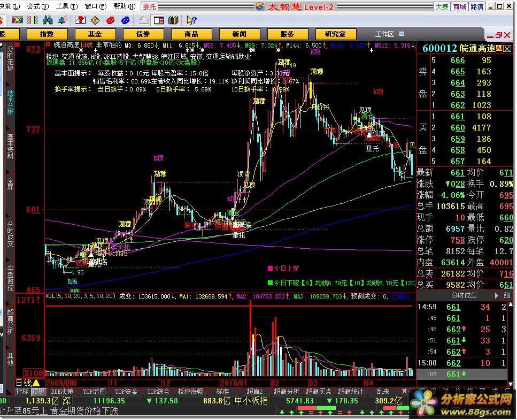Click the 细 detail button
The width and height of the screenshot is (517, 420).
click(x=507, y=295)
